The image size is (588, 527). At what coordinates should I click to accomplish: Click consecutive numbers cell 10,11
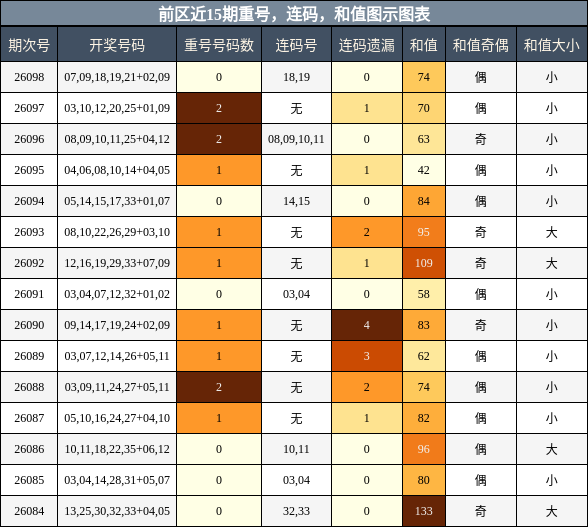pyautogui.click(x=296, y=449)
